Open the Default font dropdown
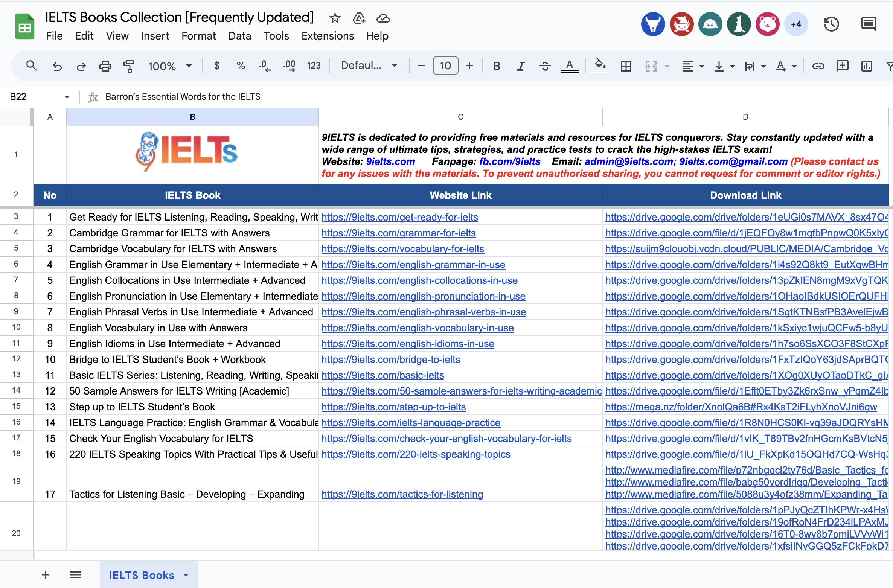 point(369,66)
